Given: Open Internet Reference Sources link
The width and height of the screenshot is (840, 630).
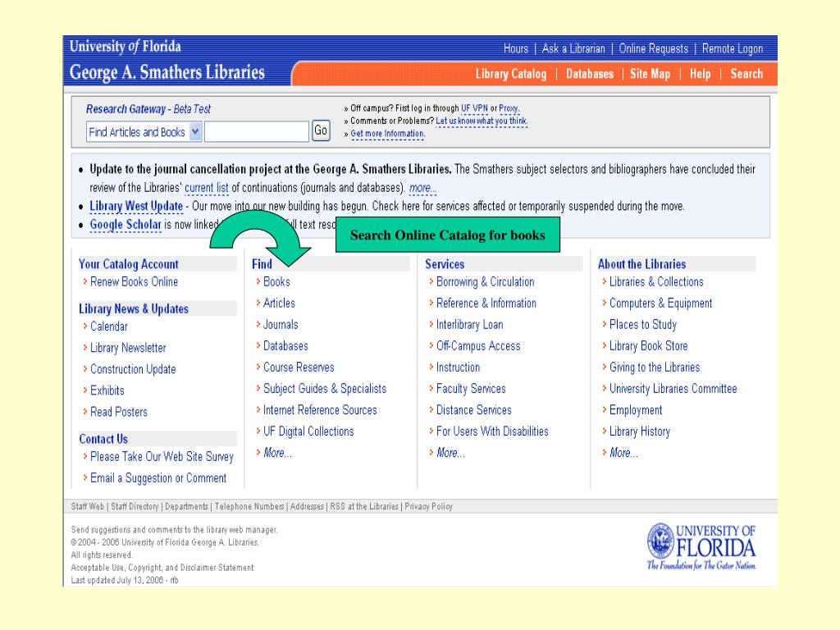Looking at the screenshot, I should (320, 410).
